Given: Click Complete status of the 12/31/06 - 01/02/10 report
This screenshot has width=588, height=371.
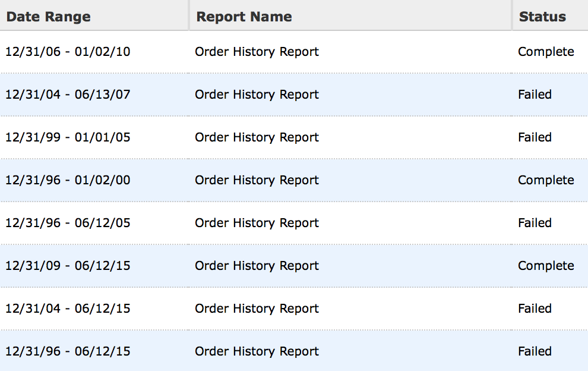Looking at the screenshot, I should [546, 52].
